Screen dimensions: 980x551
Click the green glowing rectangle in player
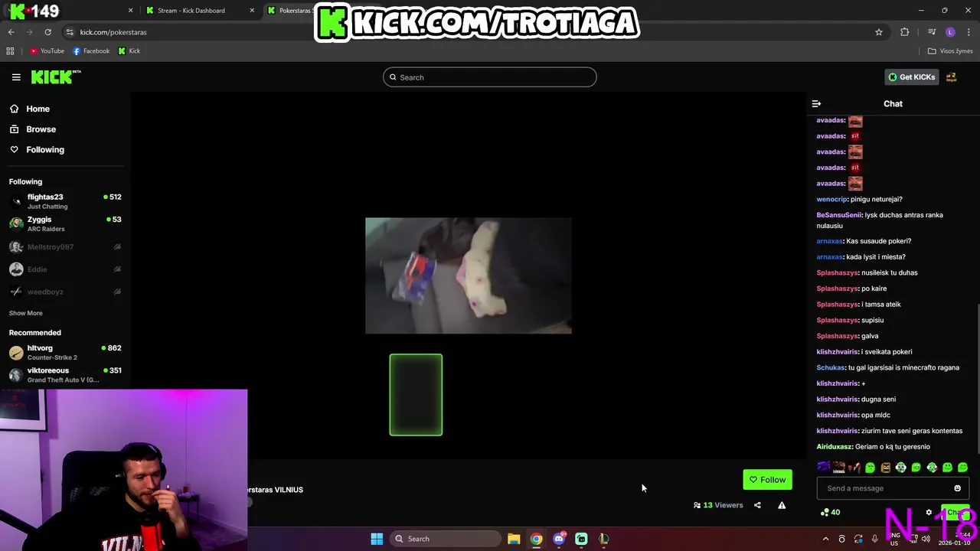click(x=416, y=395)
